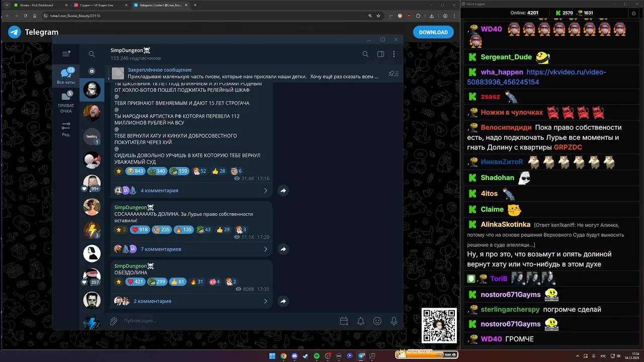This screenshot has width=644, height=362.
Task: Bookmark this page with star icon
Action: pyautogui.click(x=378, y=16)
